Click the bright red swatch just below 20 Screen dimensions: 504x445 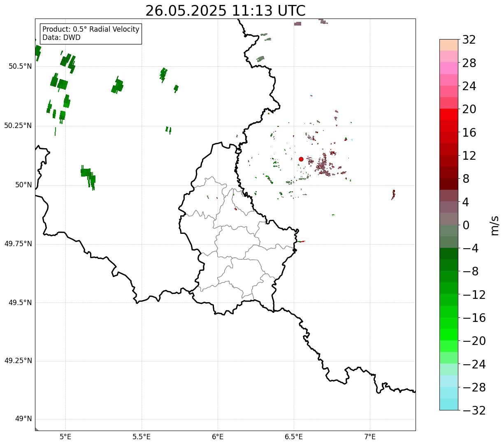[449, 114]
